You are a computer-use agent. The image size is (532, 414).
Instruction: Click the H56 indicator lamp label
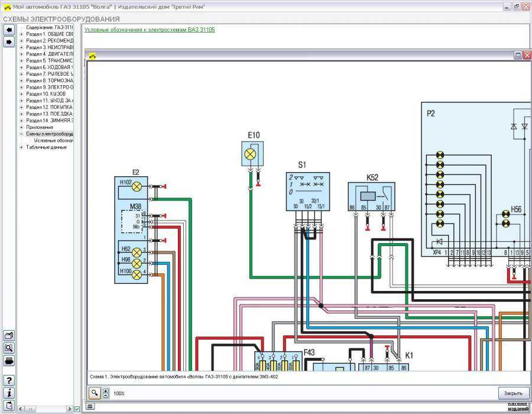(x=516, y=209)
